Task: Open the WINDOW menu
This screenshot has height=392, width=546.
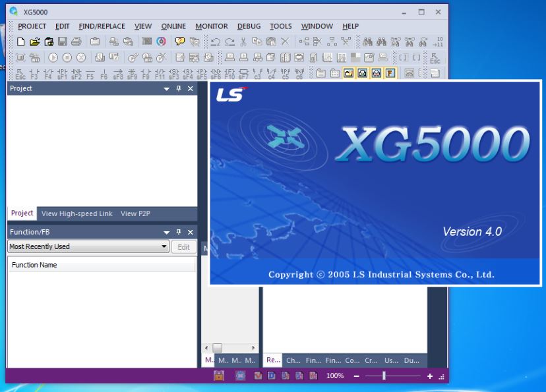Action: pos(317,26)
